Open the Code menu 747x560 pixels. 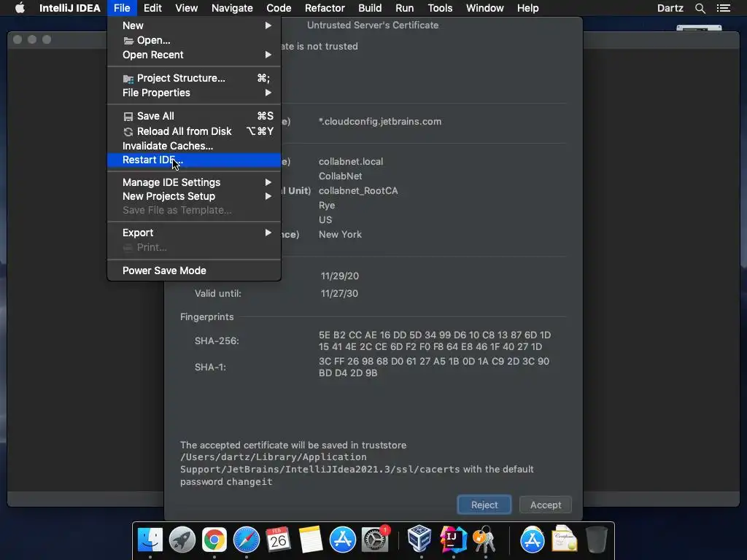tap(279, 8)
